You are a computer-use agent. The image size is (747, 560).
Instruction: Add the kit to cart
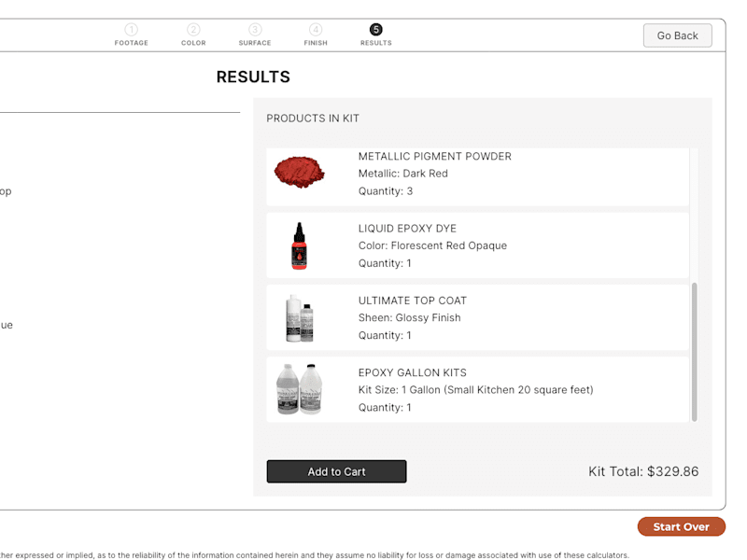click(x=336, y=471)
